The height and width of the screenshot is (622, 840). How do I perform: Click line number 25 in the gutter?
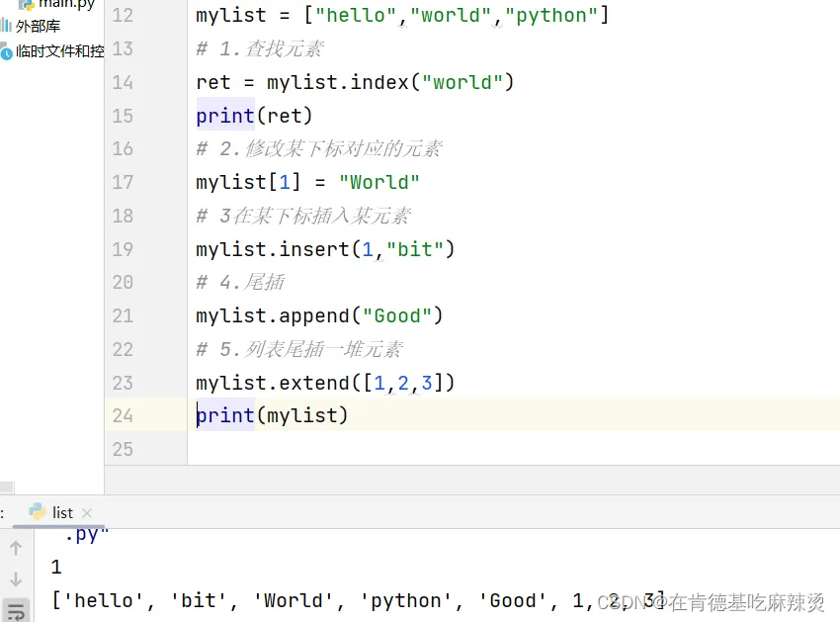pos(123,449)
